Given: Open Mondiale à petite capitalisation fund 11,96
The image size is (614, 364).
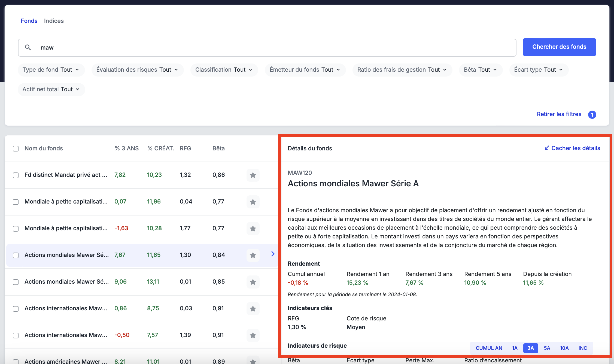Looking at the screenshot, I should pyautogui.click(x=141, y=202).
